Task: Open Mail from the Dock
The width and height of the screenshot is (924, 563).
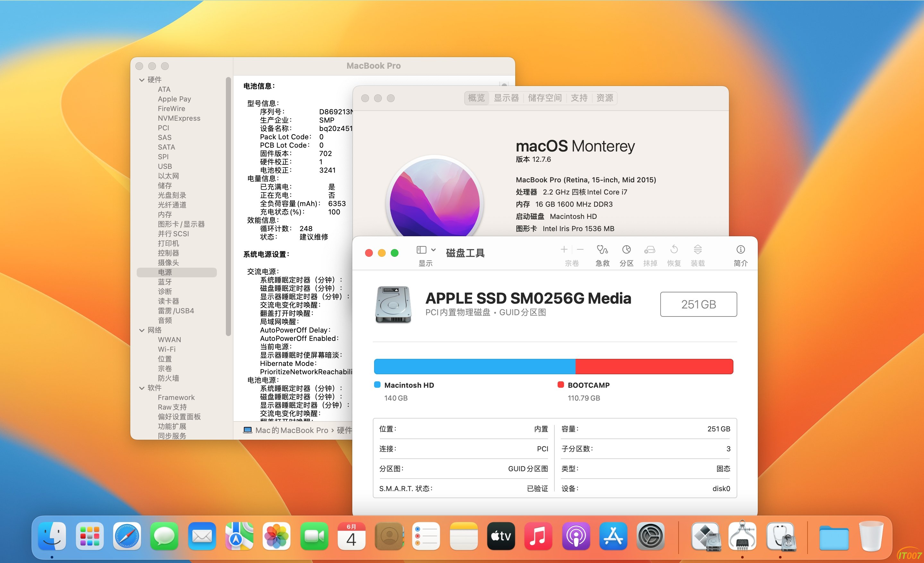Action: click(x=202, y=536)
